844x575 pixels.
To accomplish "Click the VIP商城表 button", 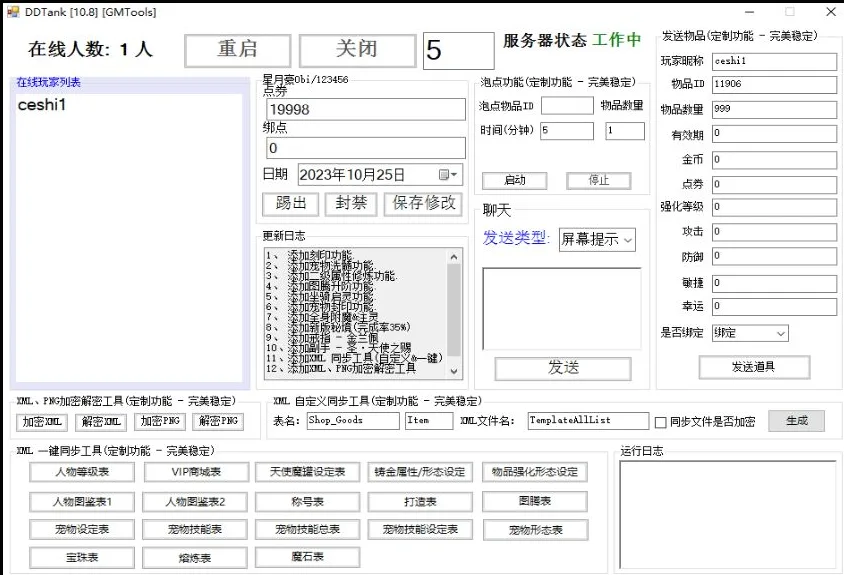I will point(196,472).
